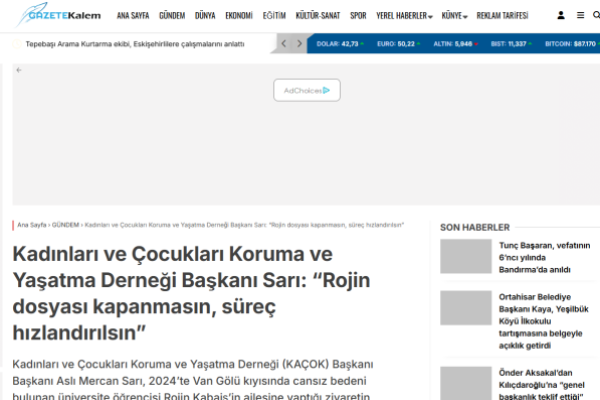This screenshot has height=400, width=600.
Task: Open Tepebaşı Arama Kurtarma ticker headline
Action: pos(135,44)
